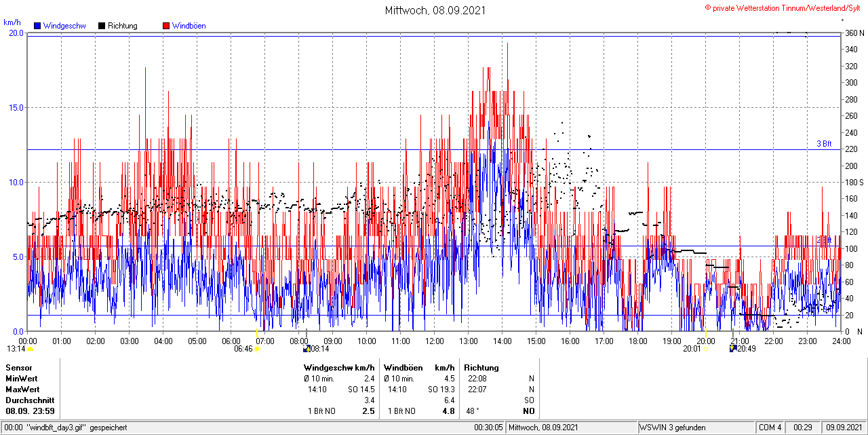This screenshot has width=868, height=435.
Task: Click the yellow sun icon beside 13:14
Action: coord(30,349)
